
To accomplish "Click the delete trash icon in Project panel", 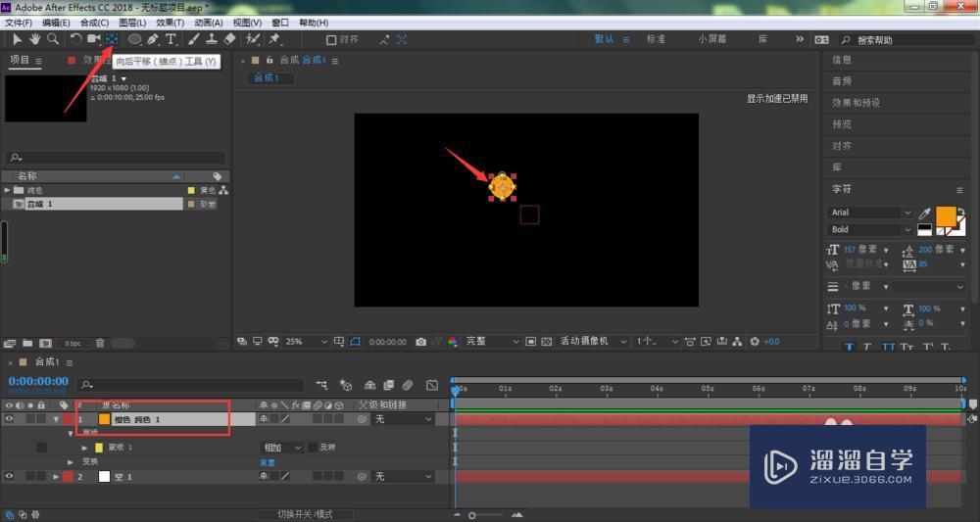I will coord(100,343).
